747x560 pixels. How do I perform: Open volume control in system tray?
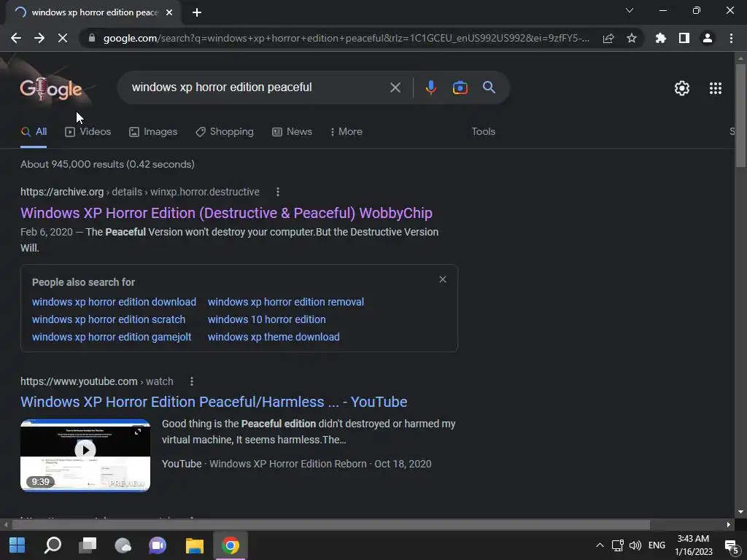[635, 545]
